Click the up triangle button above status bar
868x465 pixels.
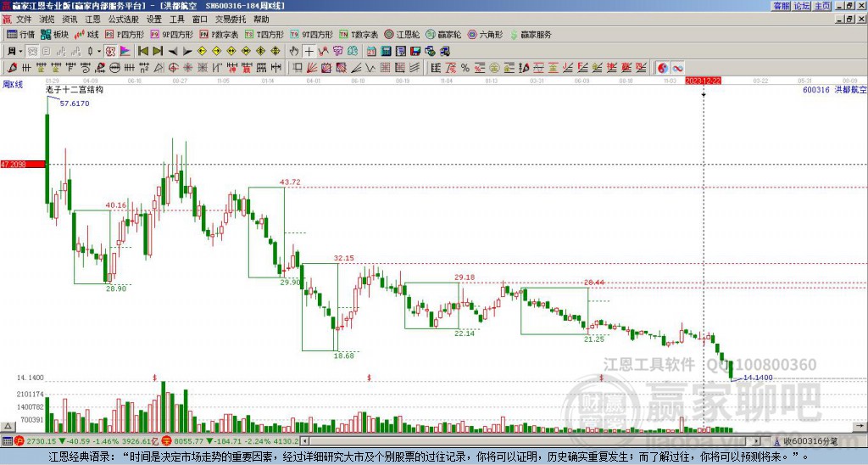7,426
